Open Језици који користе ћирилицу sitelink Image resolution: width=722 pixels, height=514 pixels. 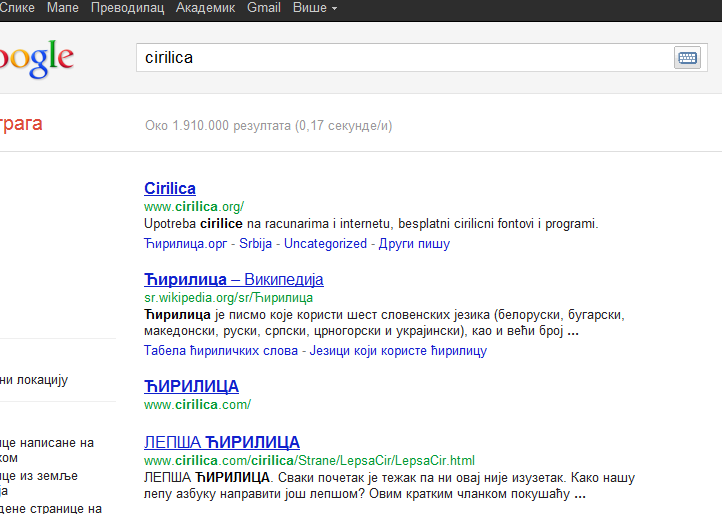point(398,350)
